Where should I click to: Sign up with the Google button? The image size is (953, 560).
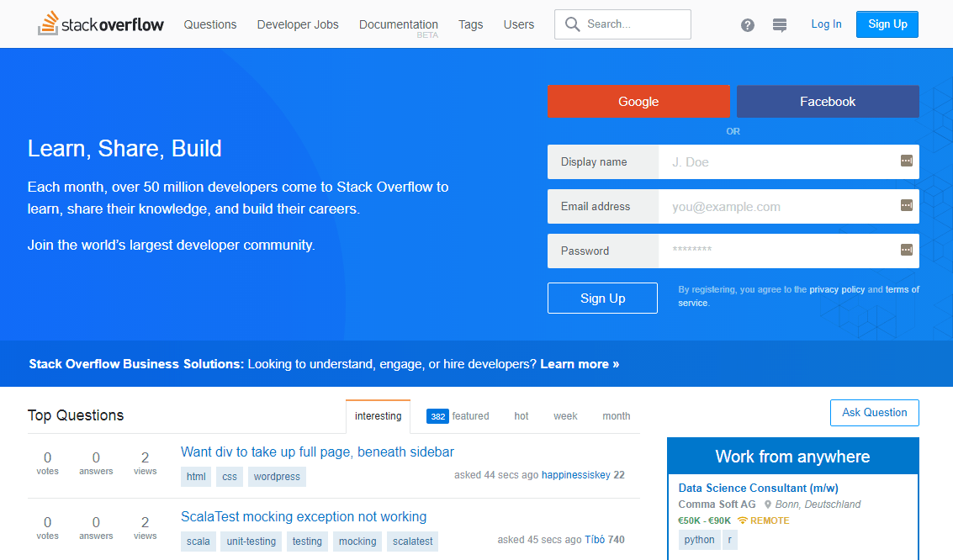[x=638, y=102]
